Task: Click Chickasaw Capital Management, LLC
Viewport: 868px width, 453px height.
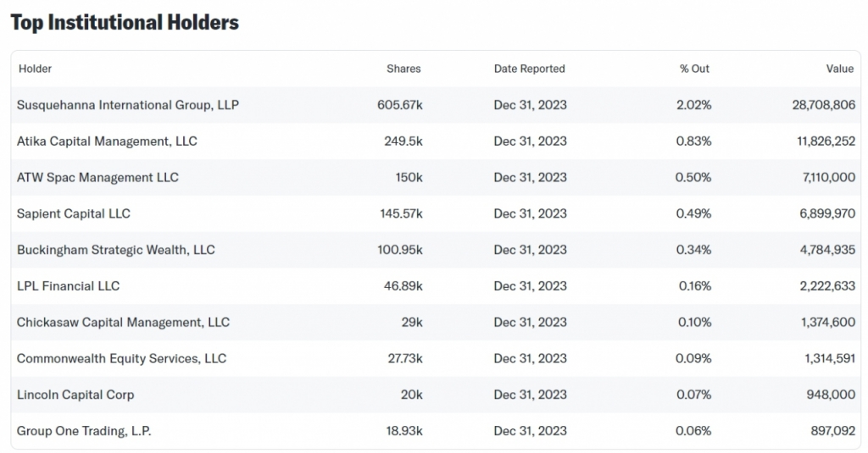Action: tap(123, 323)
